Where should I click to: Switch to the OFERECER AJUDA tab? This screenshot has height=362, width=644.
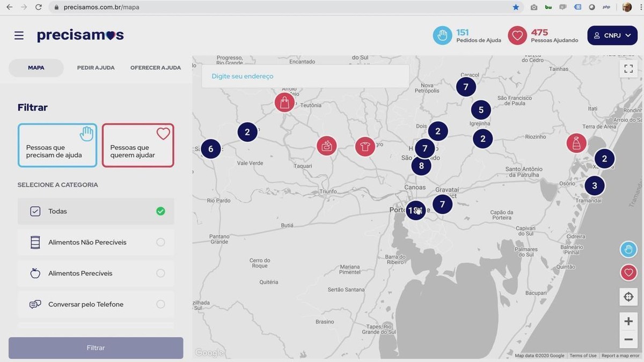(156, 68)
